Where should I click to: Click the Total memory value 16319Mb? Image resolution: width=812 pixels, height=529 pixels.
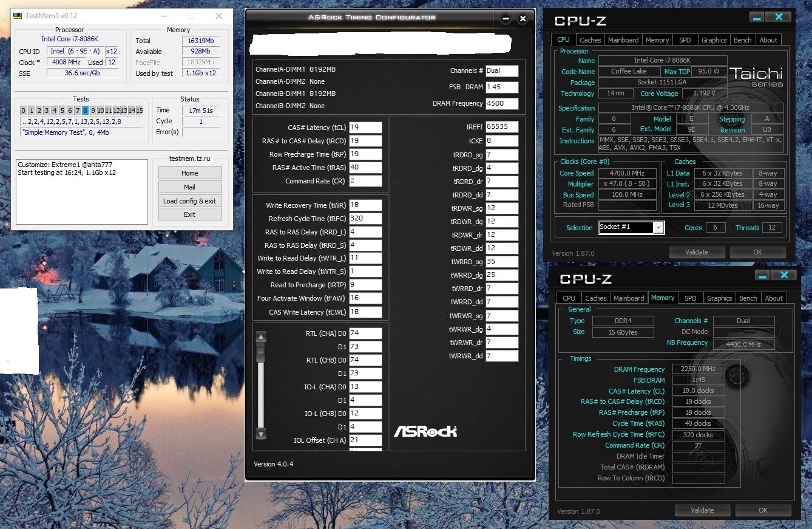[x=201, y=41]
